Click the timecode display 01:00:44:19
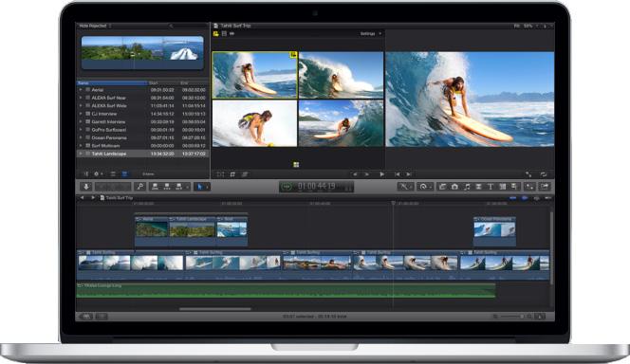 coord(316,186)
